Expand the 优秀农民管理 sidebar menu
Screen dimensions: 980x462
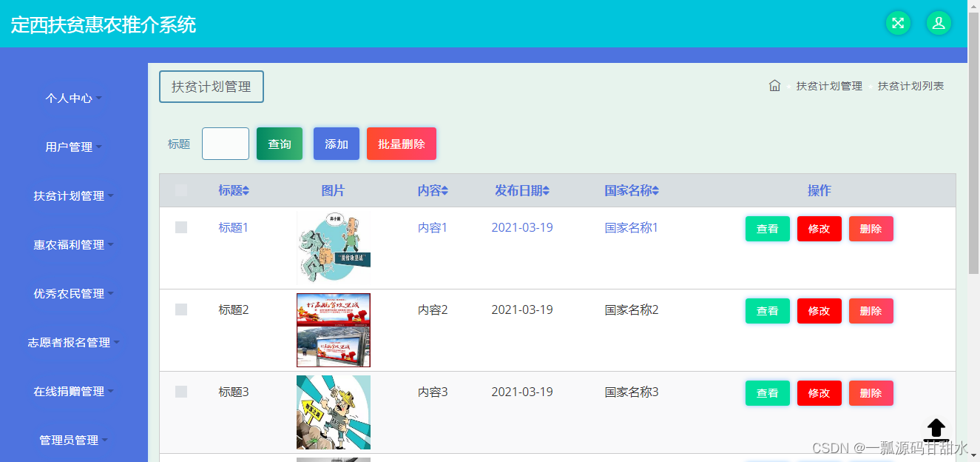pyautogui.click(x=73, y=293)
